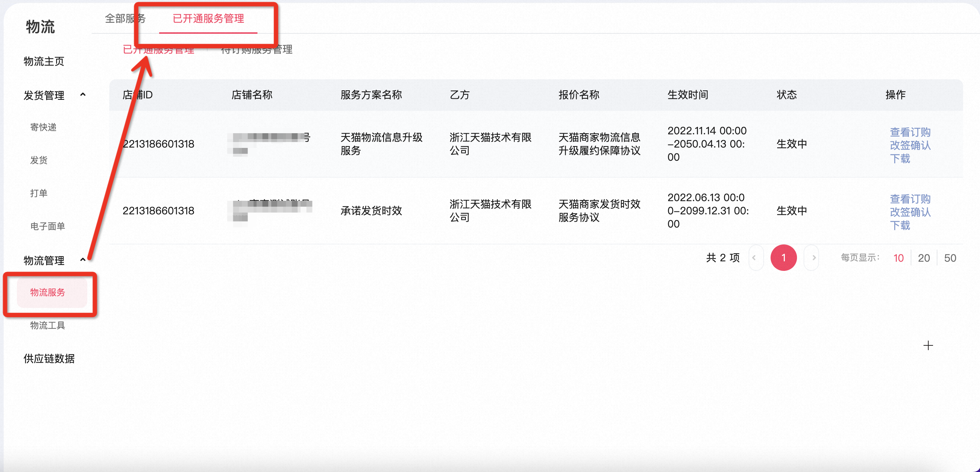Click the 共 2 项 total count
Image resolution: width=980 pixels, height=472 pixels.
723,258
